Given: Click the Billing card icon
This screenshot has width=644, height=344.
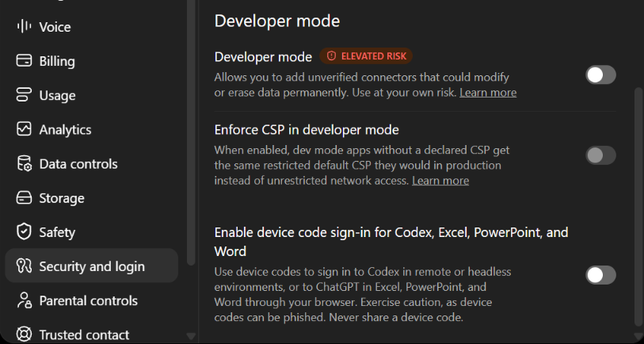Looking at the screenshot, I should 24,61.
